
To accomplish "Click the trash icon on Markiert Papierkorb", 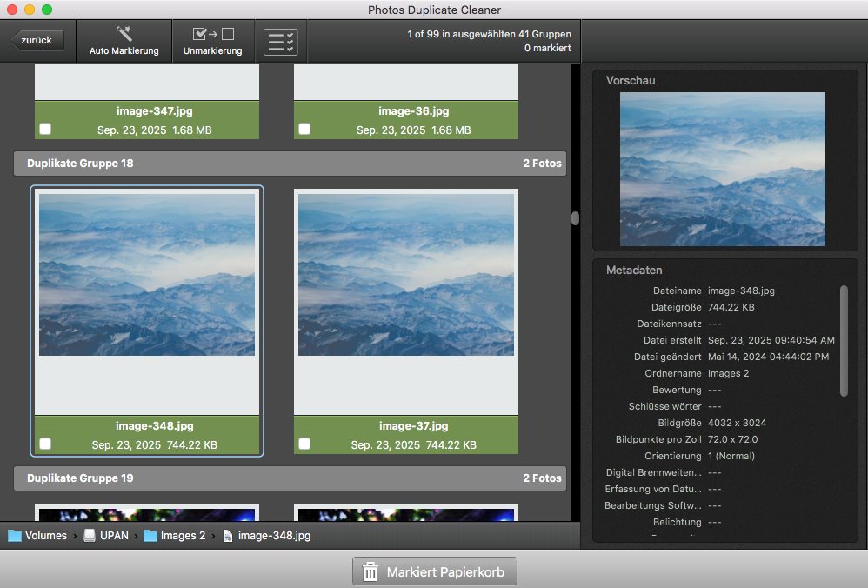I will pyautogui.click(x=370, y=571).
